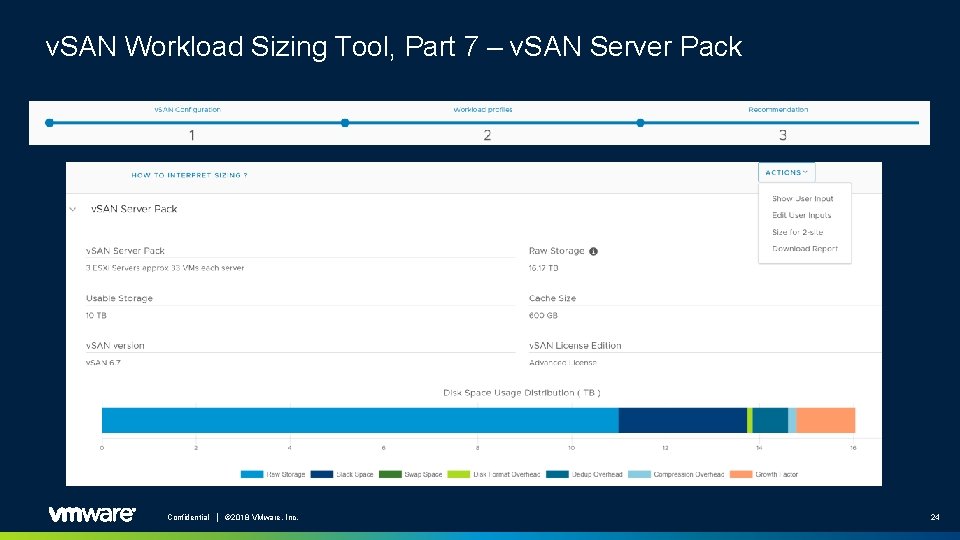Click the '3 ESXi Servers approx 33 VMs' text
Viewport: 960px width, 540px height.
(165, 268)
